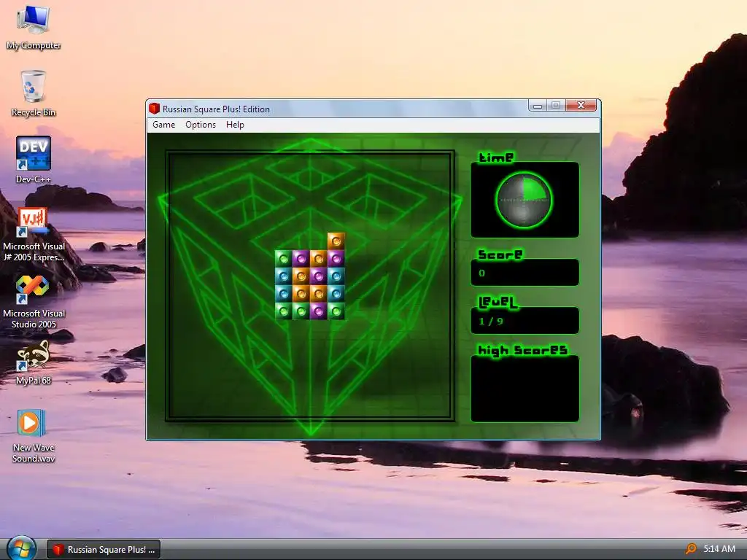The image size is (747, 560).
Task: Click the empty high scores panel
Action: tap(525, 389)
